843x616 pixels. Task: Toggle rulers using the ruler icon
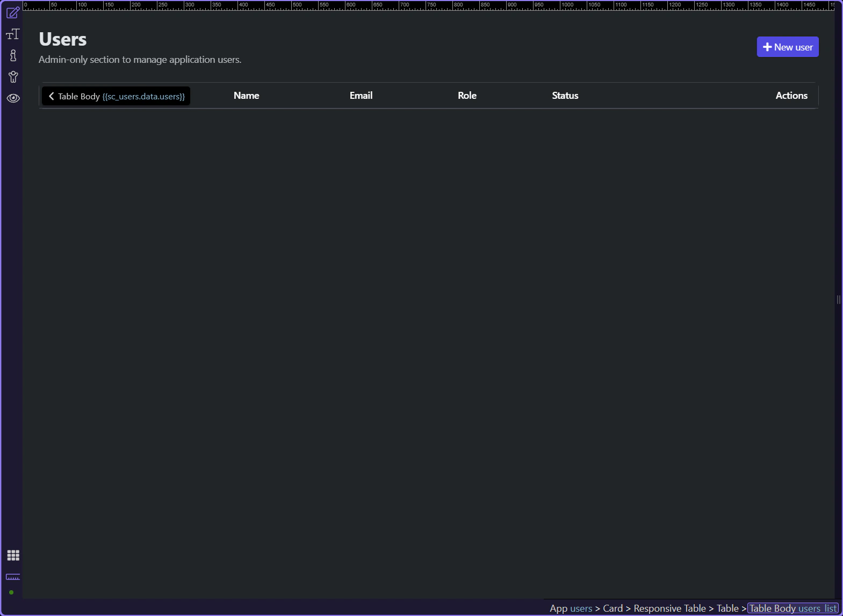[x=13, y=577]
